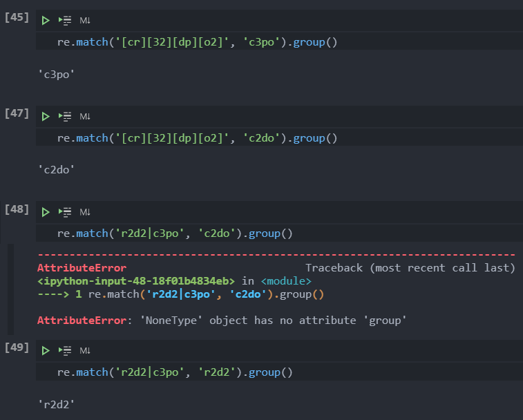This screenshot has width=523, height=420.
Task: Select execution count label [48]
Action: pyautogui.click(x=17, y=209)
